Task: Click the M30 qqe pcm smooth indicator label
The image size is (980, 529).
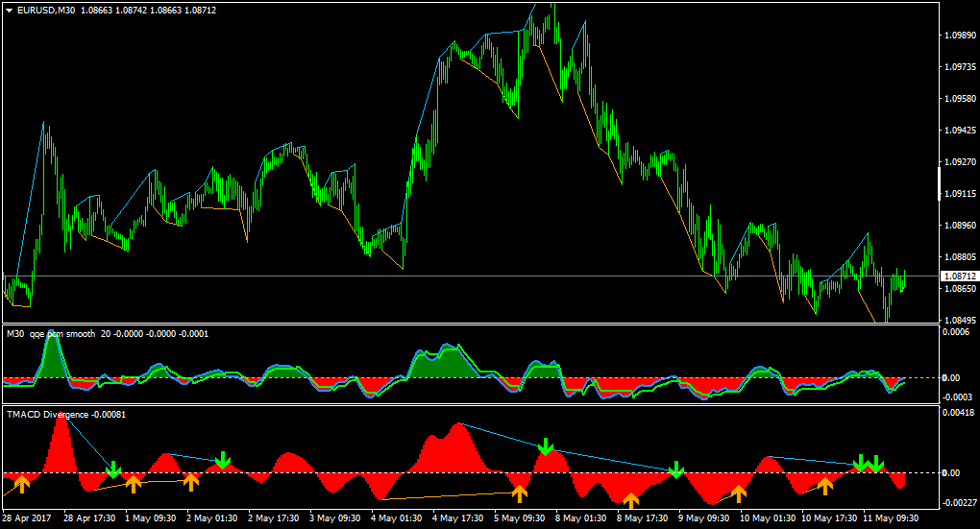Action: click(51, 334)
